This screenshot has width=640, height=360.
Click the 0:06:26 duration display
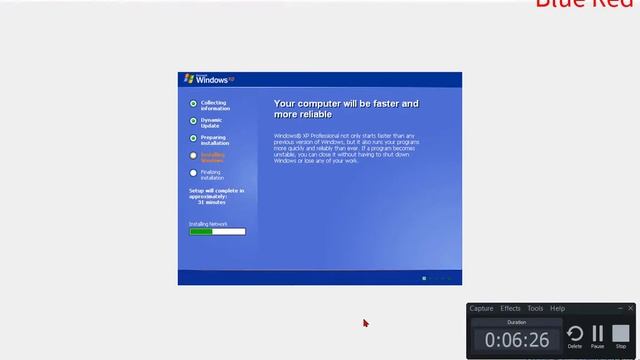click(x=517, y=340)
